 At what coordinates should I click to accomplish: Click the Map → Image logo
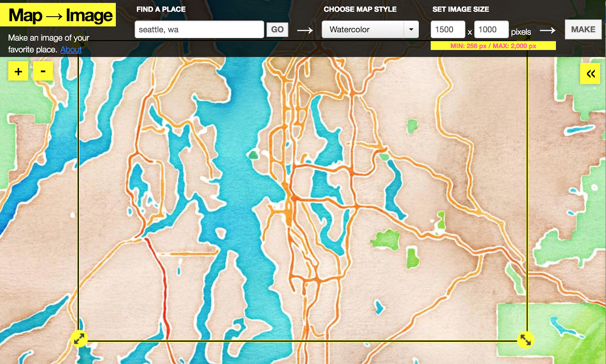click(58, 15)
